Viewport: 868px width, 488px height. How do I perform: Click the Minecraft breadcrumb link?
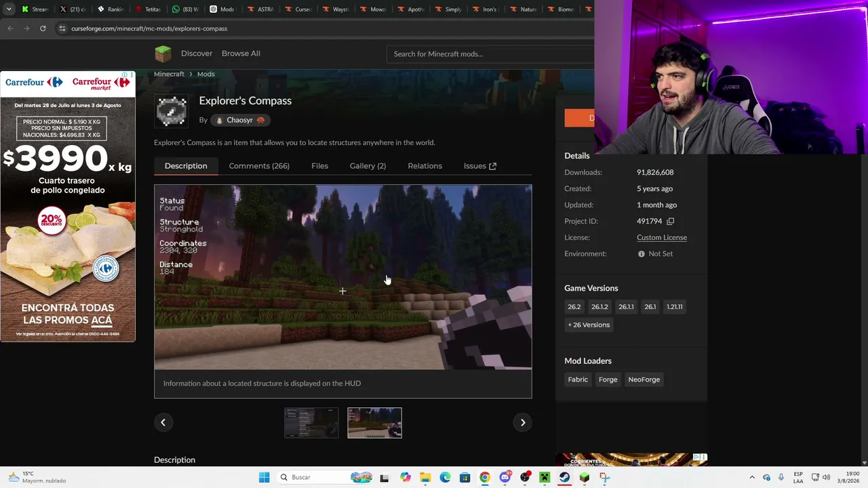coord(169,74)
